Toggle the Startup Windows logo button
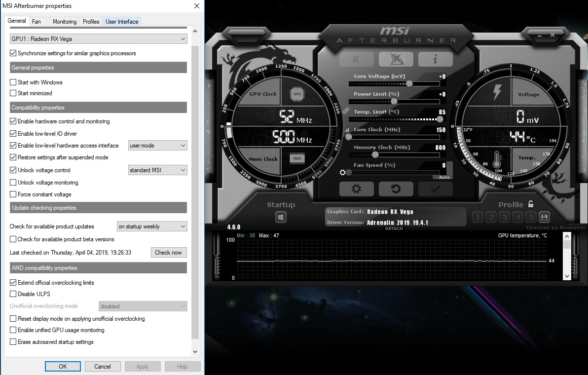Image resolution: width=588 pixels, height=375 pixels. click(281, 217)
